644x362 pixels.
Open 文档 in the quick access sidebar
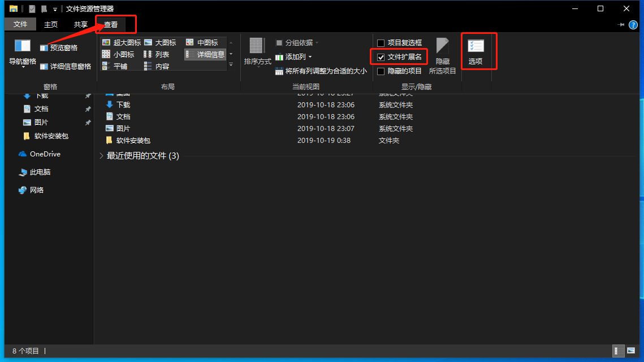pyautogui.click(x=36, y=109)
